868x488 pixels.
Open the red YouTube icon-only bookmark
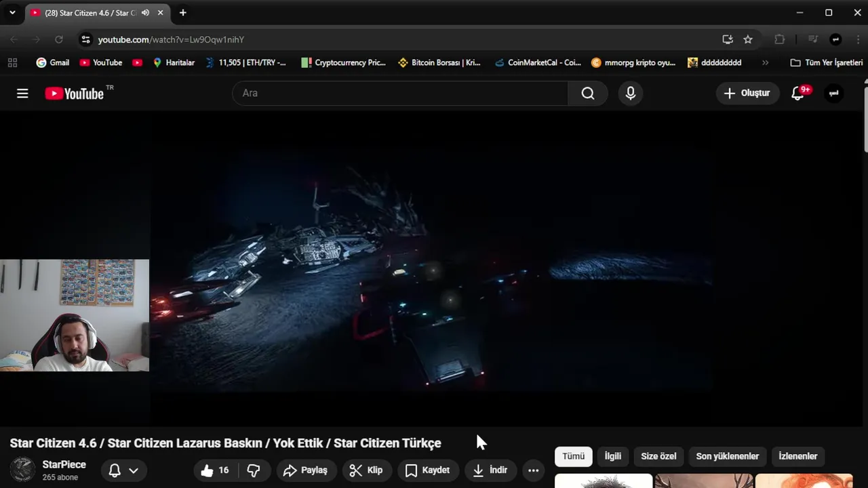(138, 62)
